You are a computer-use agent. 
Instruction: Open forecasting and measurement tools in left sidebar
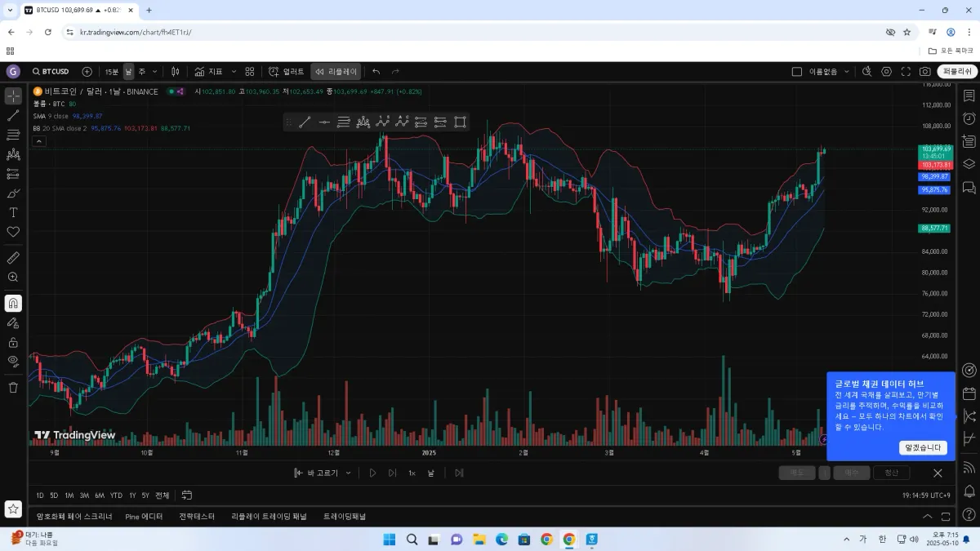point(13,174)
